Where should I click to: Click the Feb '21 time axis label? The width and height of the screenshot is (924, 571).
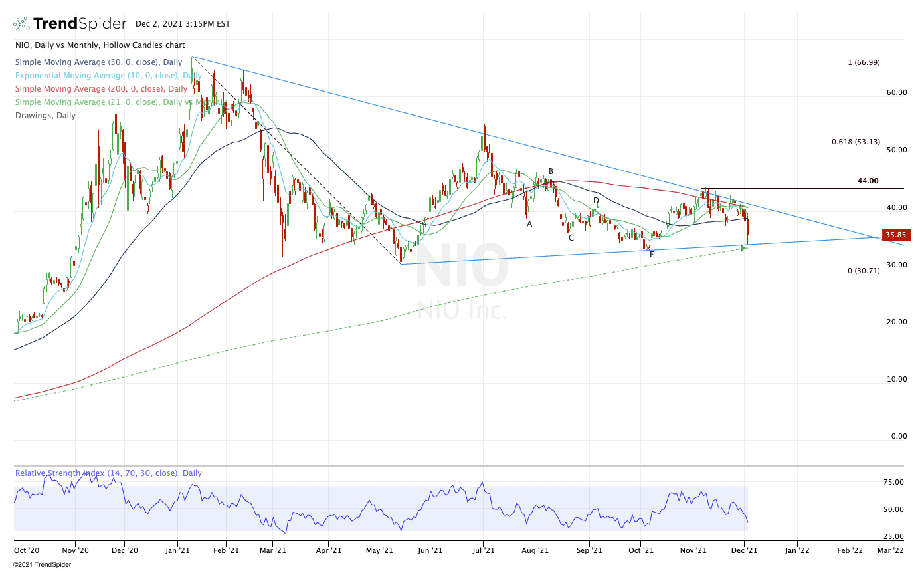point(226,550)
